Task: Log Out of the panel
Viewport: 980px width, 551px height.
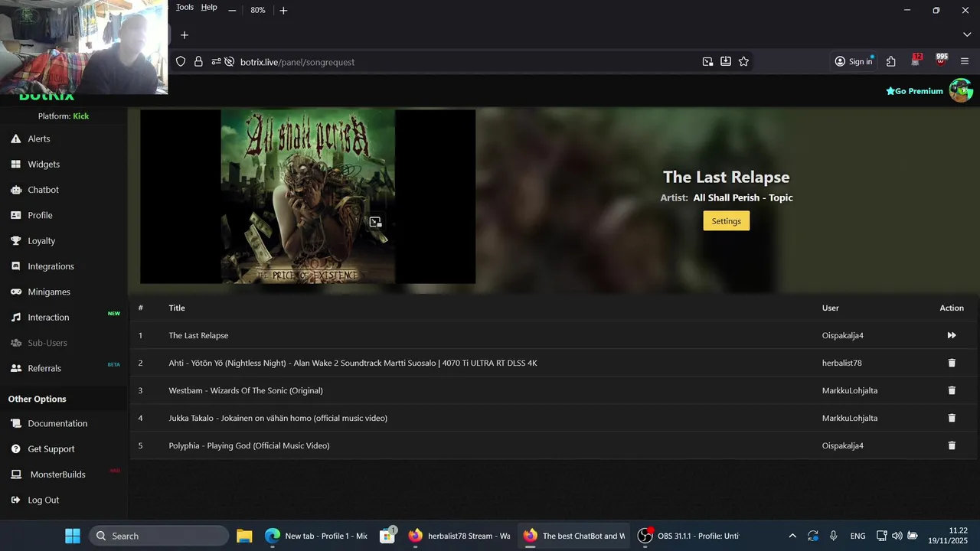Action: click(43, 500)
